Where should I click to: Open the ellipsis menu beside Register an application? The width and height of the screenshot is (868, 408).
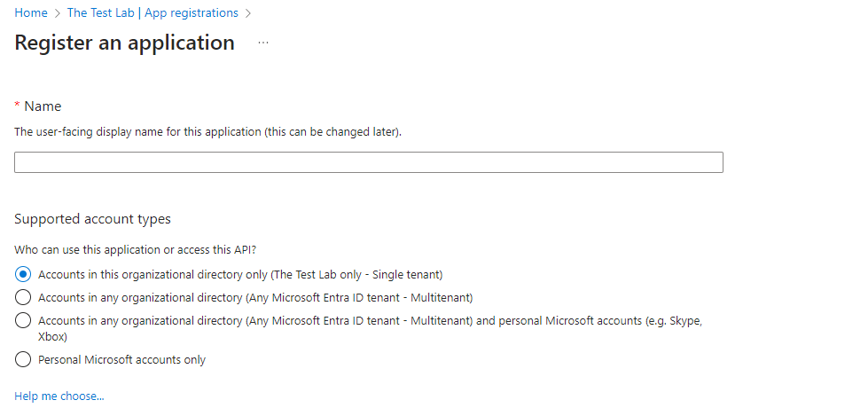(x=262, y=43)
